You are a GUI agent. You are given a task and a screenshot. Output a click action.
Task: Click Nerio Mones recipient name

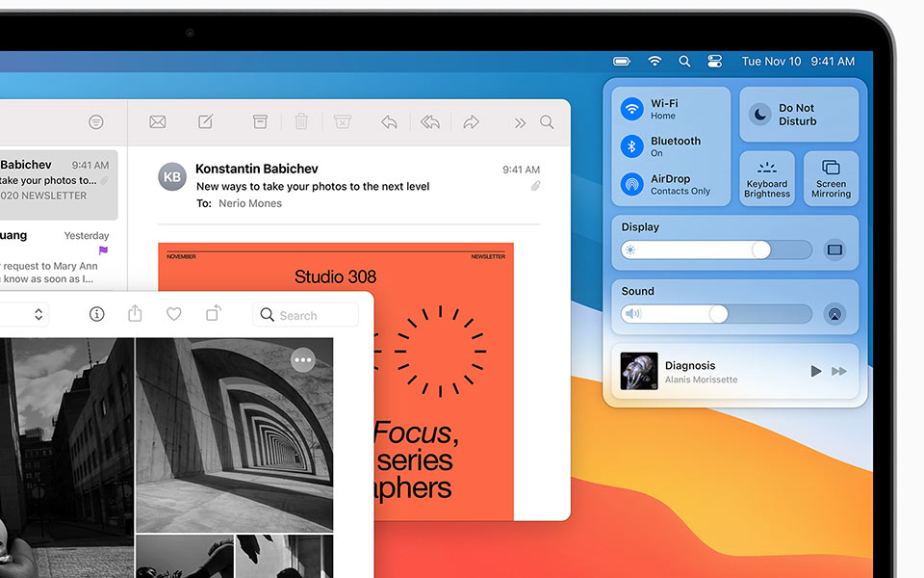250,203
